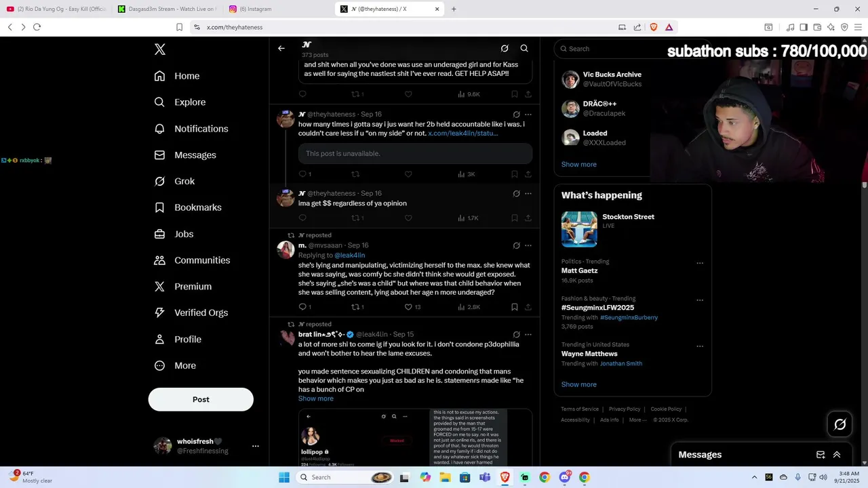Click Grok explain icon on brat lin post
868x488 pixels.
pos(516,334)
